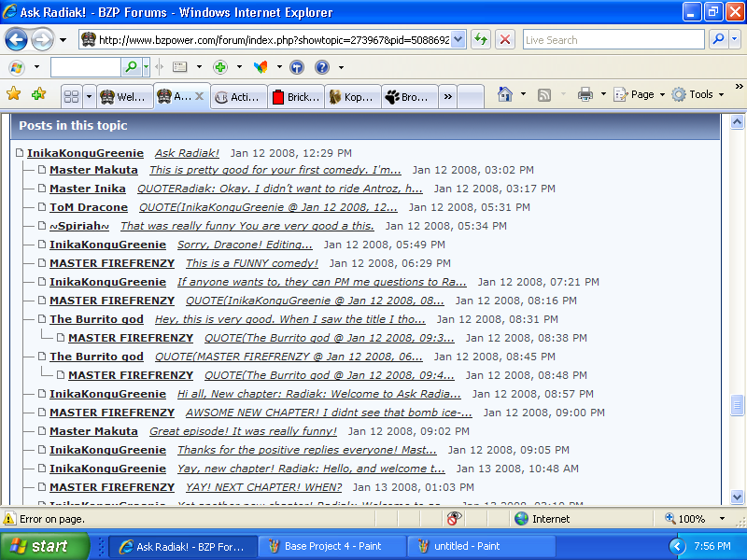The width and height of the screenshot is (747, 560).
Task: Click the green plus toolbar icon
Action: point(220,67)
